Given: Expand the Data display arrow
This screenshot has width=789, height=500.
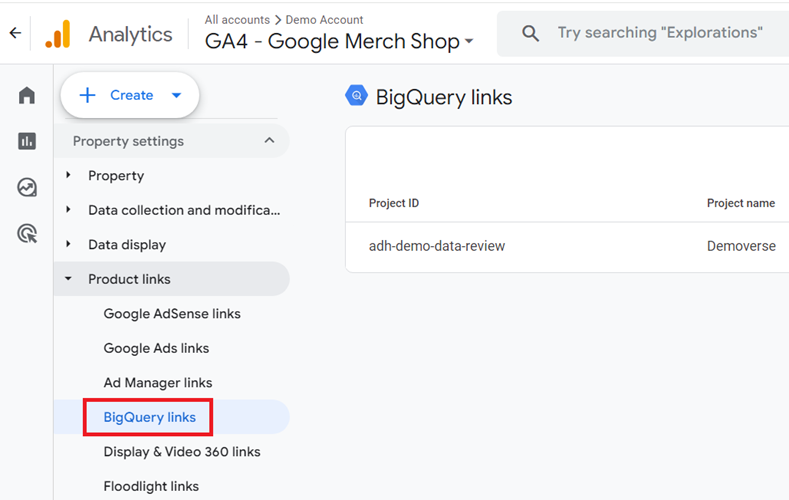Looking at the screenshot, I should [68, 244].
